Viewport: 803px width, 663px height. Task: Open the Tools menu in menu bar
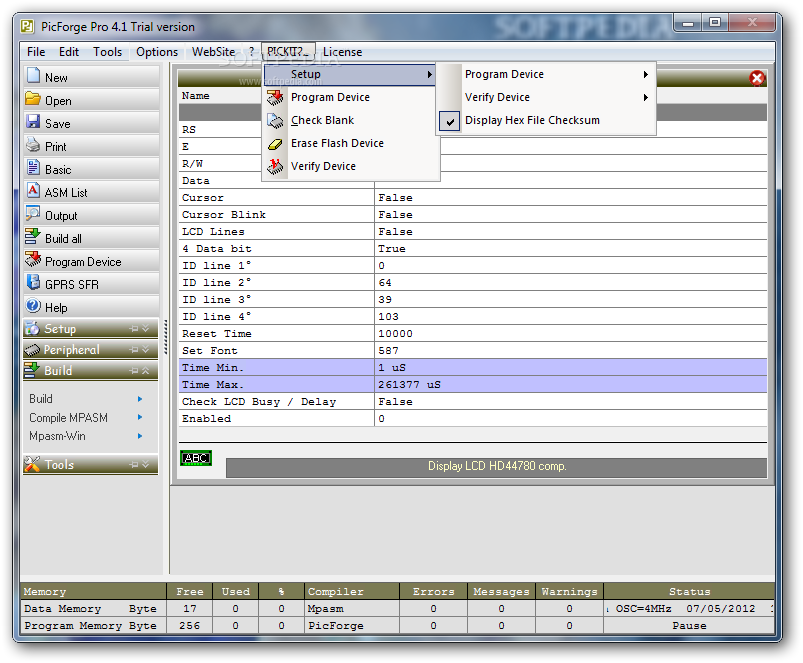108,52
